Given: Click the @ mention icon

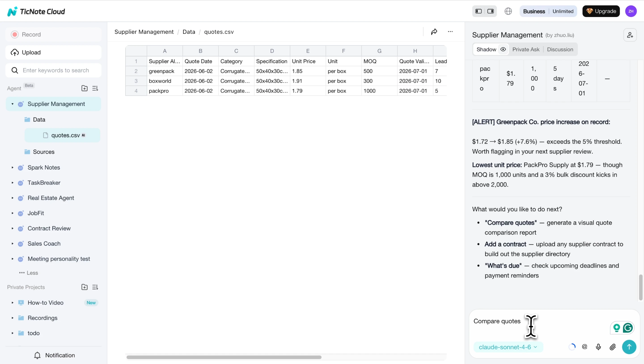Looking at the screenshot, I should coord(585,347).
